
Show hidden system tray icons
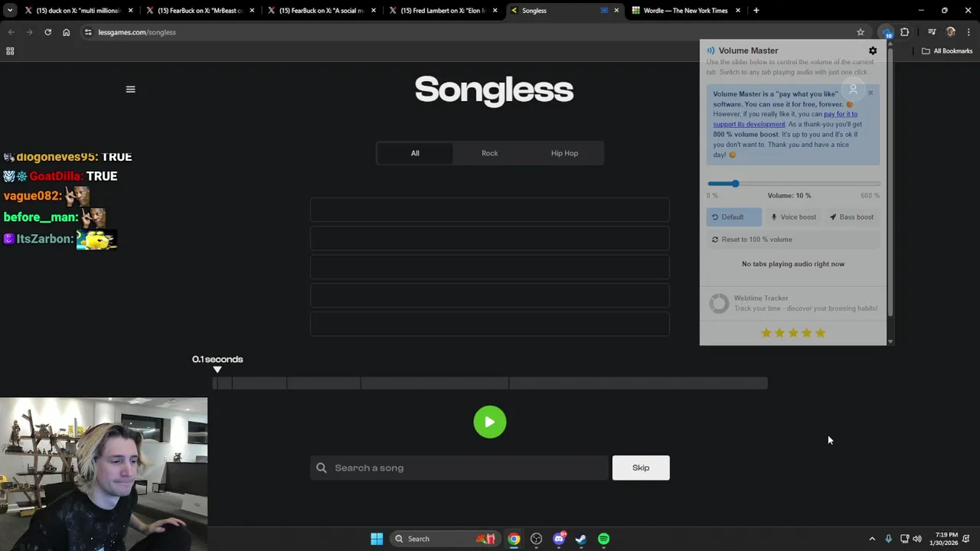pos(871,539)
